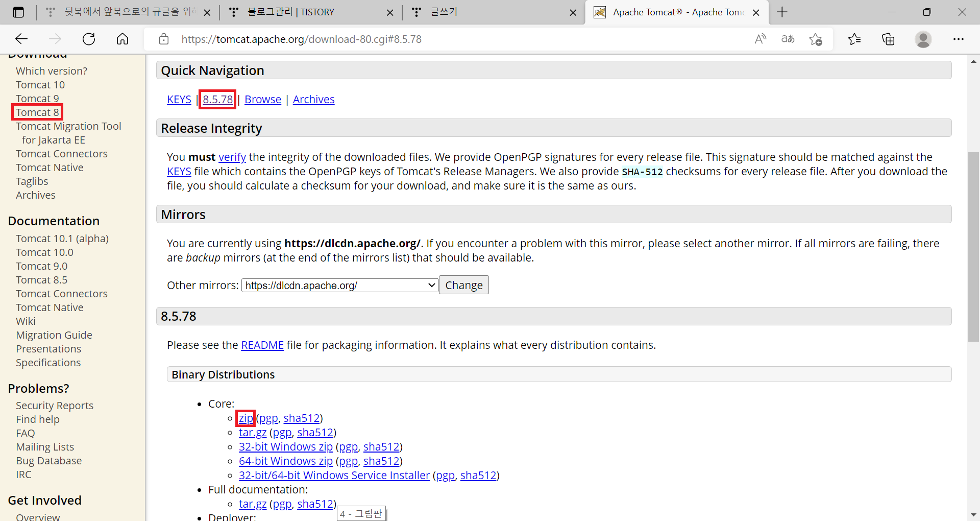
Task: Open the verify integrity link
Action: pos(232,157)
